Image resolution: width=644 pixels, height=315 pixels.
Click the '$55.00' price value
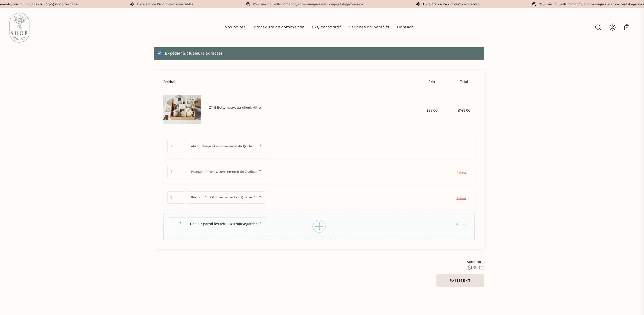pos(432,111)
